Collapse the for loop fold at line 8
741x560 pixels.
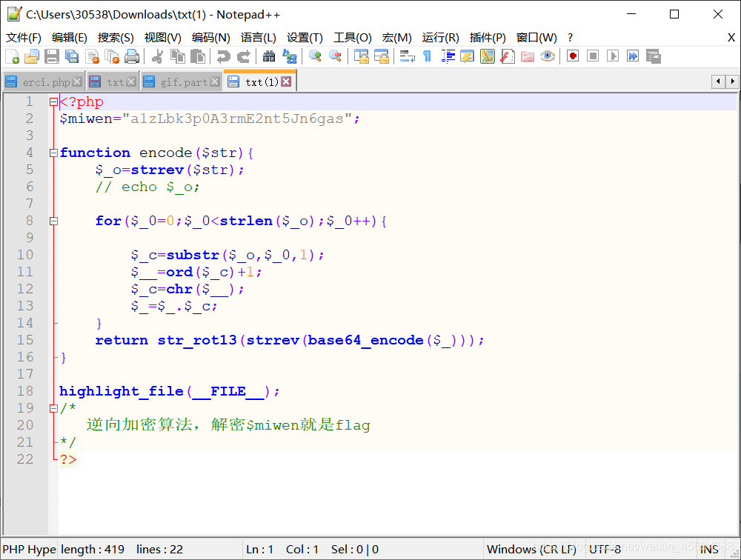point(53,221)
